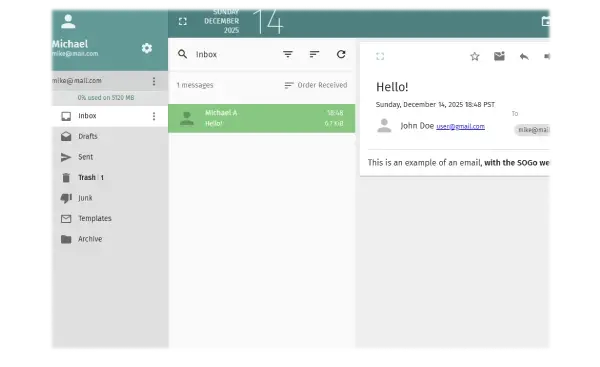600x367 pixels.
Task: Open the sort options icon
Action: [314, 54]
